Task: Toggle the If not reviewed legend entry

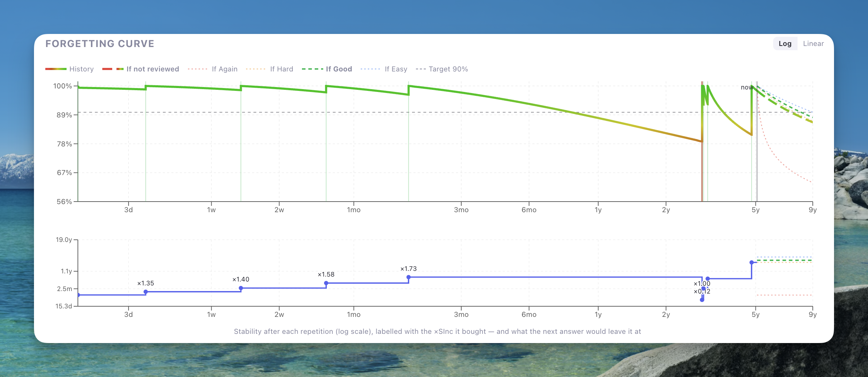Action: pos(141,69)
